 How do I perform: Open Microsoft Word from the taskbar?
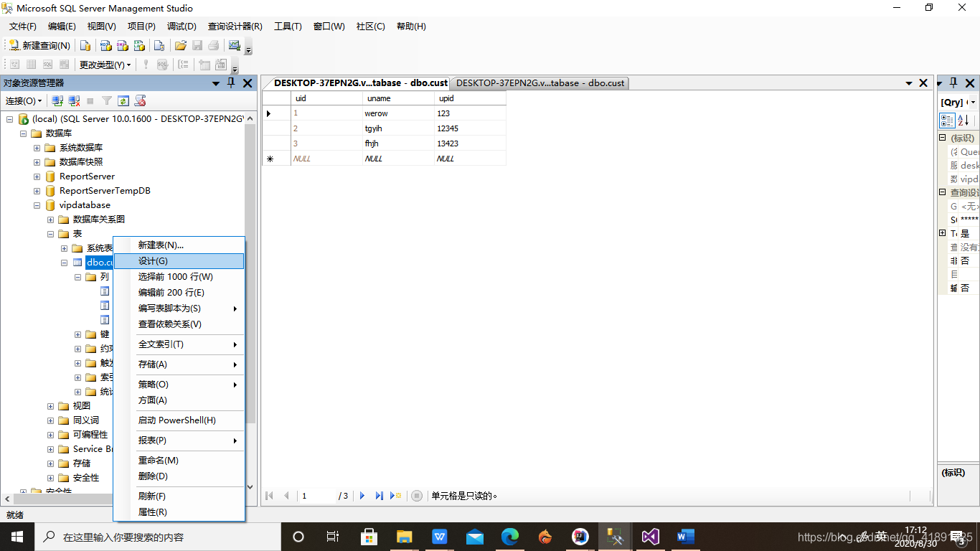[x=685, y=537]
